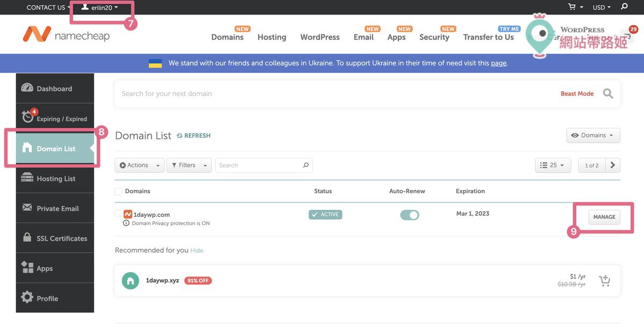Click the Ukraine support page link
644x329 pixels.
[x=499, y=63]
